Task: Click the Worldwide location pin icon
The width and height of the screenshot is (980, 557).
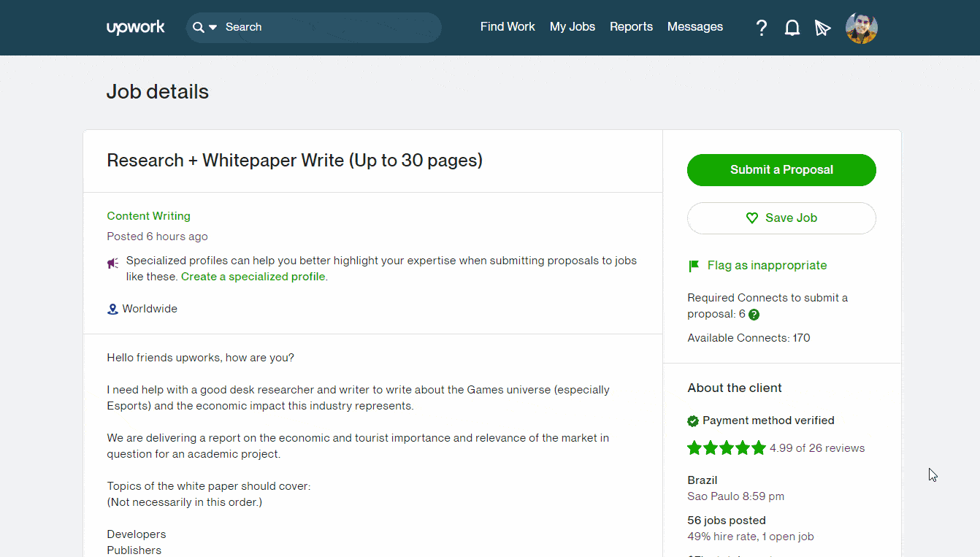Action: tap(112, 309)
